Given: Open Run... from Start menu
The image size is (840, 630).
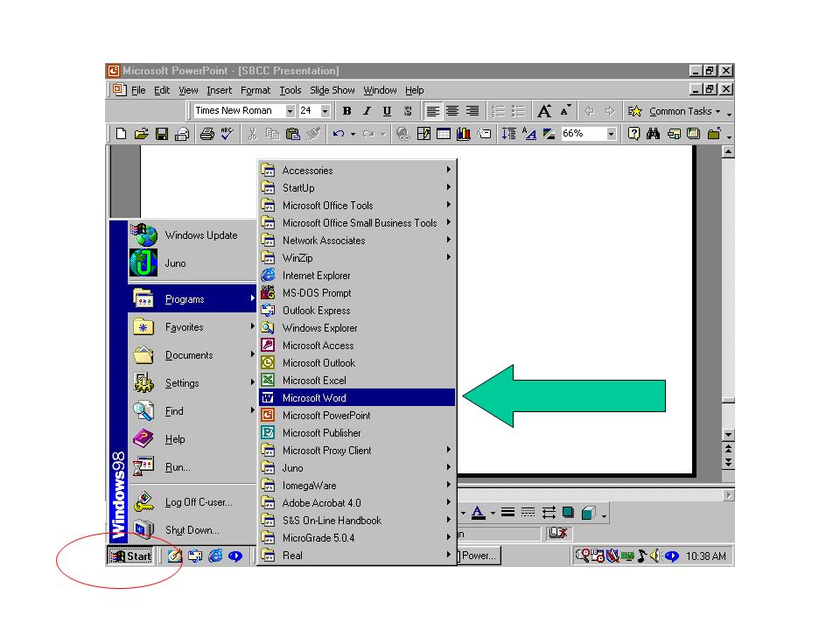Looking at the screenshot, I should [192, 467].
